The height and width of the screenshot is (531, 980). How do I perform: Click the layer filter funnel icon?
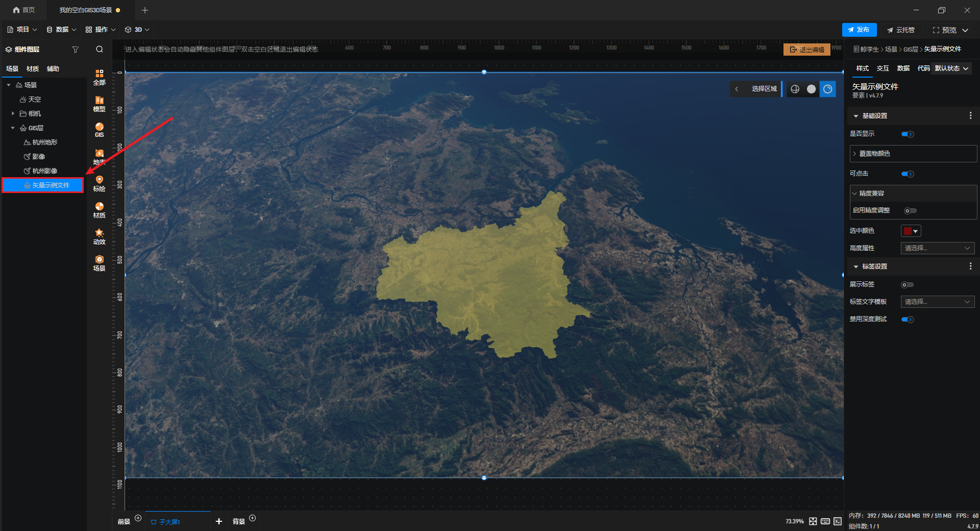click(76, 50)
